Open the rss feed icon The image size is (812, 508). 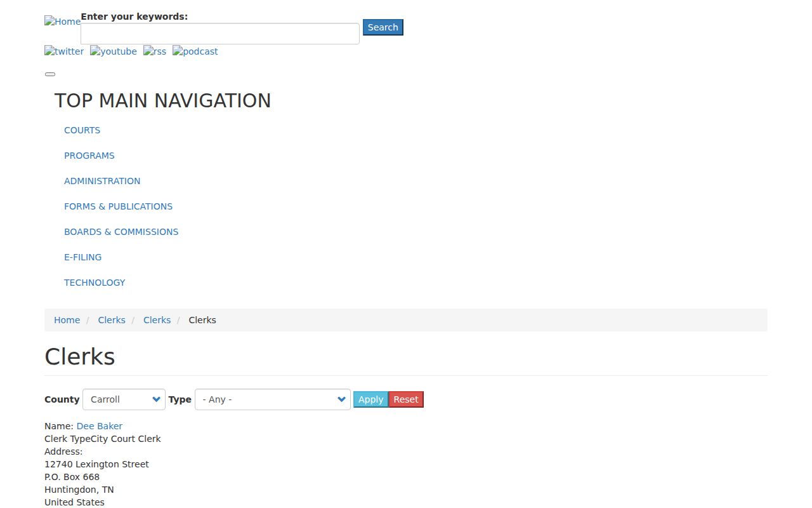coord(155,51)
